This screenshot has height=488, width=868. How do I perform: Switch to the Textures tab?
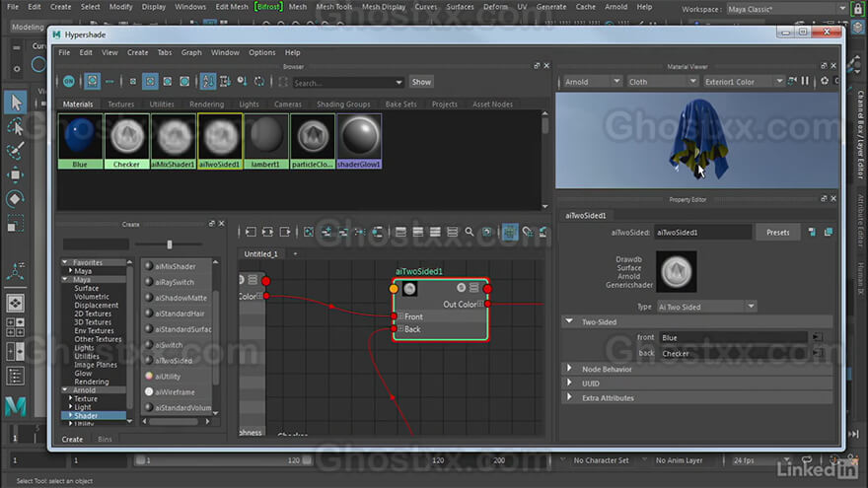click(120, 105)
